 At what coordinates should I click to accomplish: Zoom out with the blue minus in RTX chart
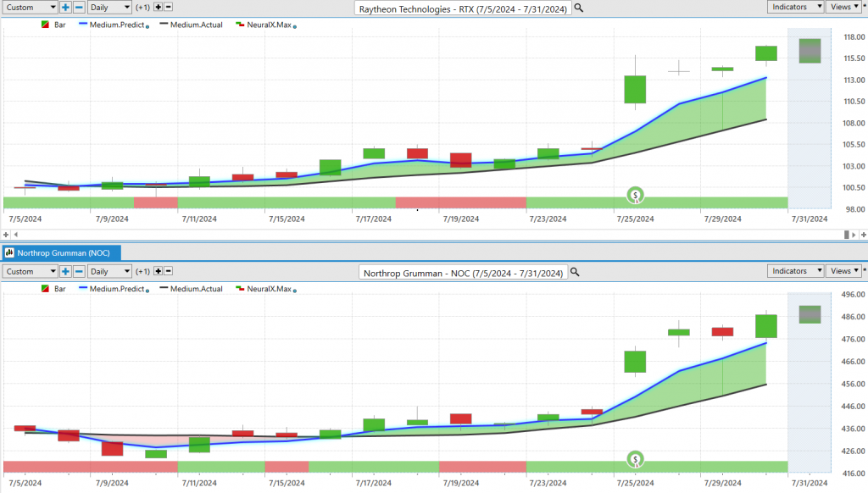(79, 7)
